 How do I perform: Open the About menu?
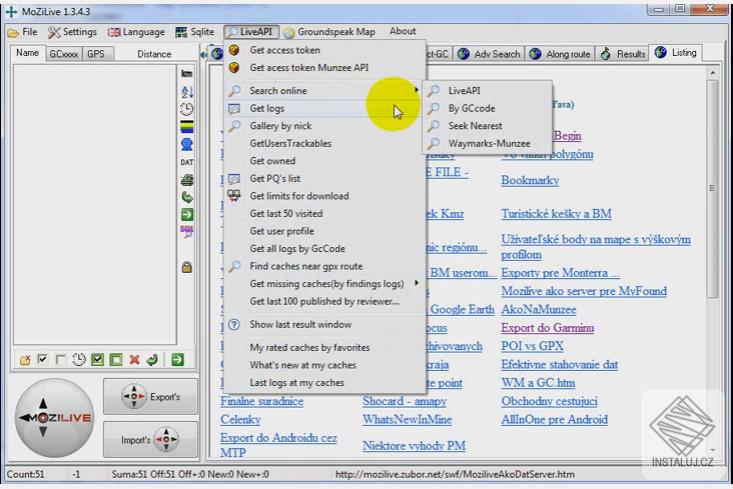(x=402, y=31)
